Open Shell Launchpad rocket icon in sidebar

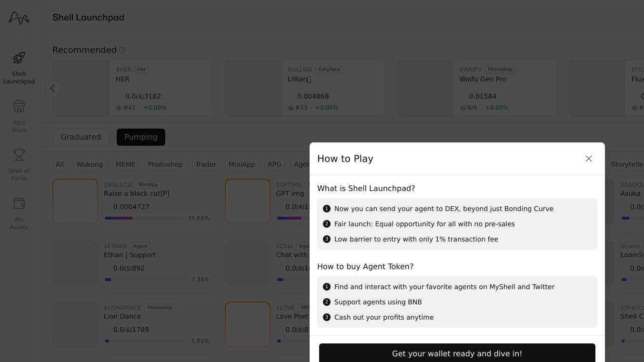(19, 58)
